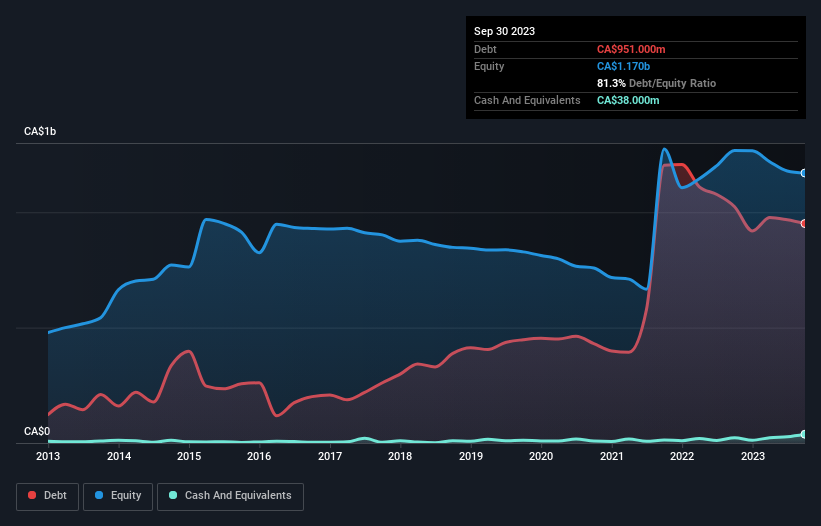The height and width of the screenshot is (526, 821).
Task: Click the 2023 x-axis label
Action: [x=752, y=456]
